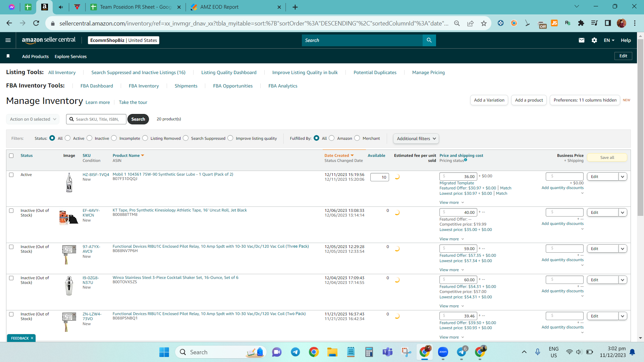Click the Windows Start button
Screen dimensions: 644x362
[x=164, y=352]
